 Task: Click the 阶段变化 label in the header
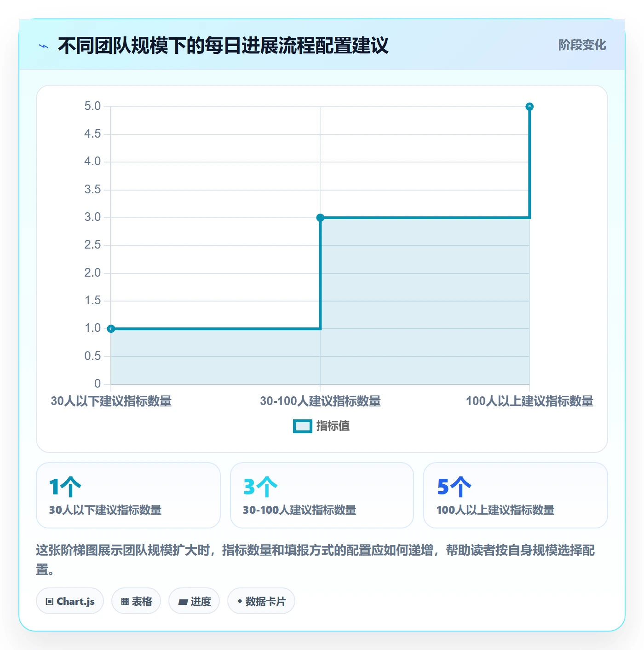tap(582, 45)
